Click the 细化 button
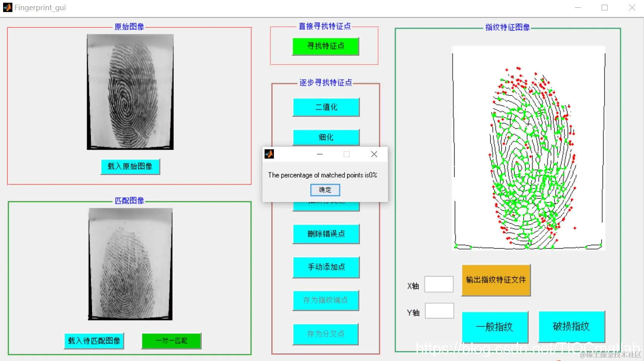The height and width of the screenshot is (361, 644). [x=326, y=137]
